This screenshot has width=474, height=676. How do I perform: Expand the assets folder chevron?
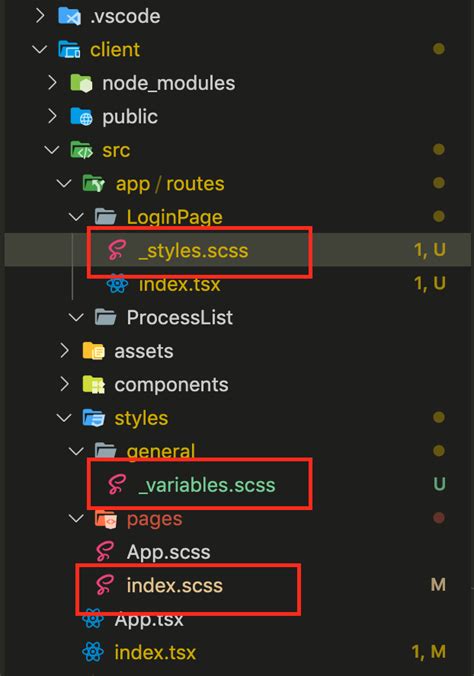[64, 351]
